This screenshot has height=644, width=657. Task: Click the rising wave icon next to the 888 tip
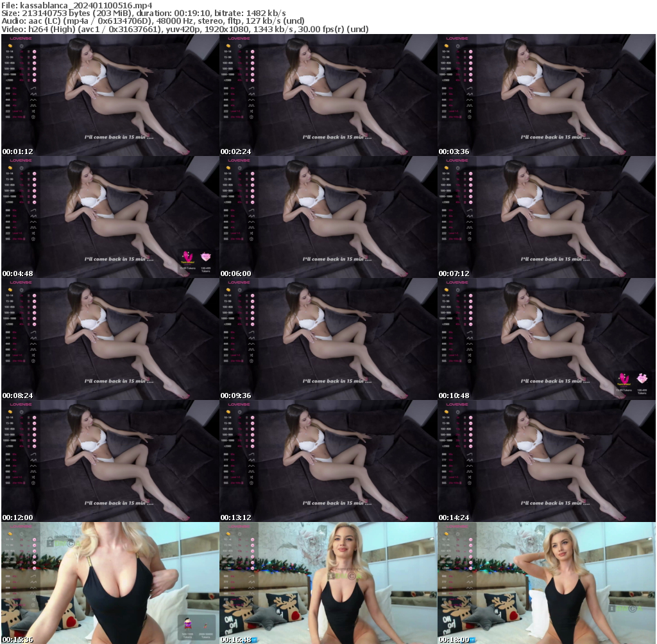coord(33,88)
